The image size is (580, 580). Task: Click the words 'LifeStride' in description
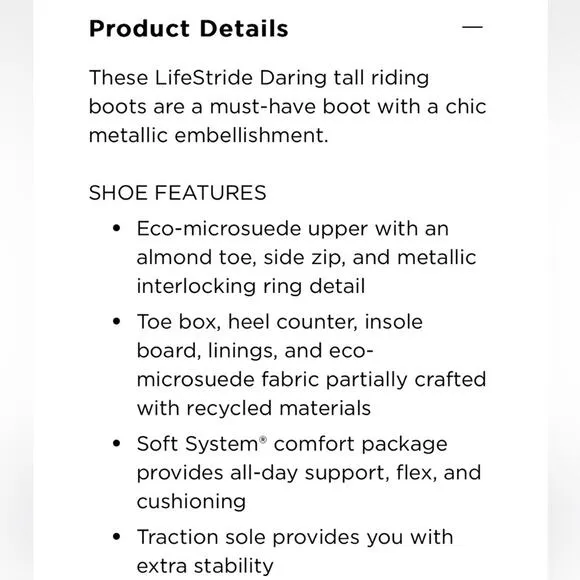204,78
